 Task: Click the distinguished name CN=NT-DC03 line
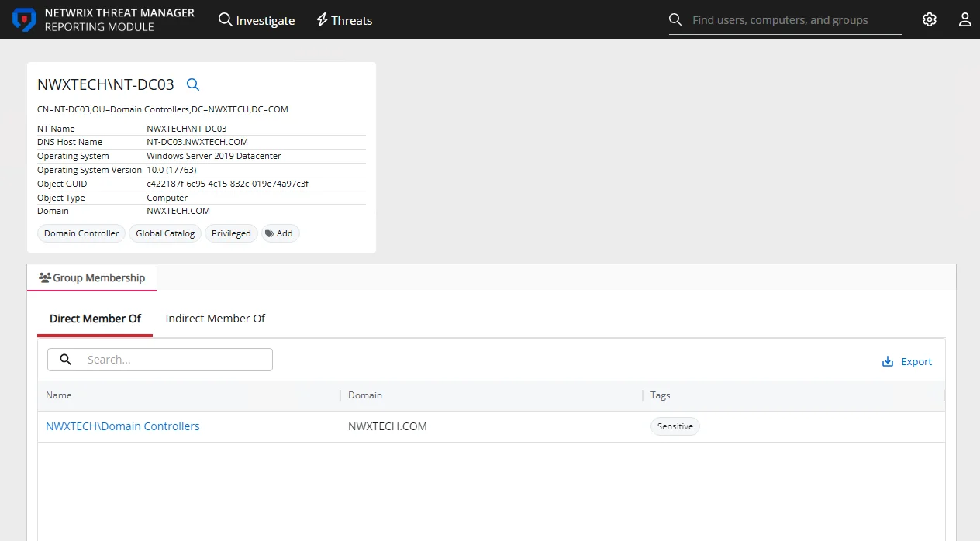[x=163, y=109]
